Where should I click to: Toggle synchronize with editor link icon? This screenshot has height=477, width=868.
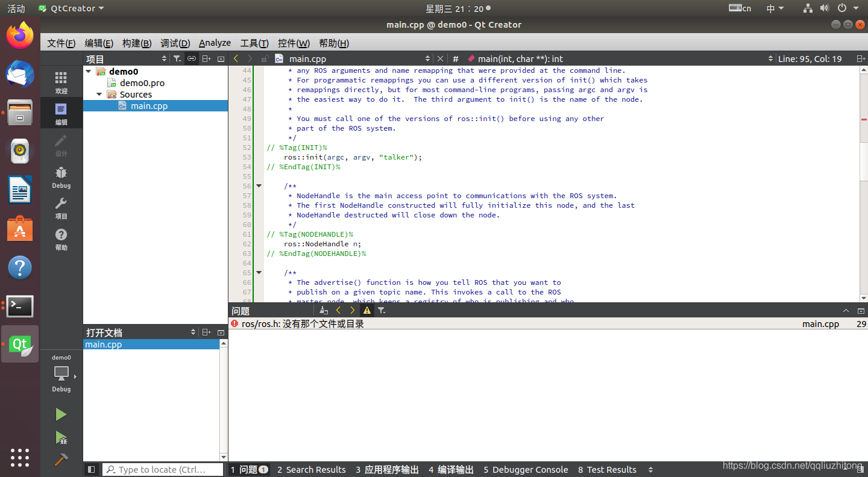pyautogui.click(x=191, y=58)
